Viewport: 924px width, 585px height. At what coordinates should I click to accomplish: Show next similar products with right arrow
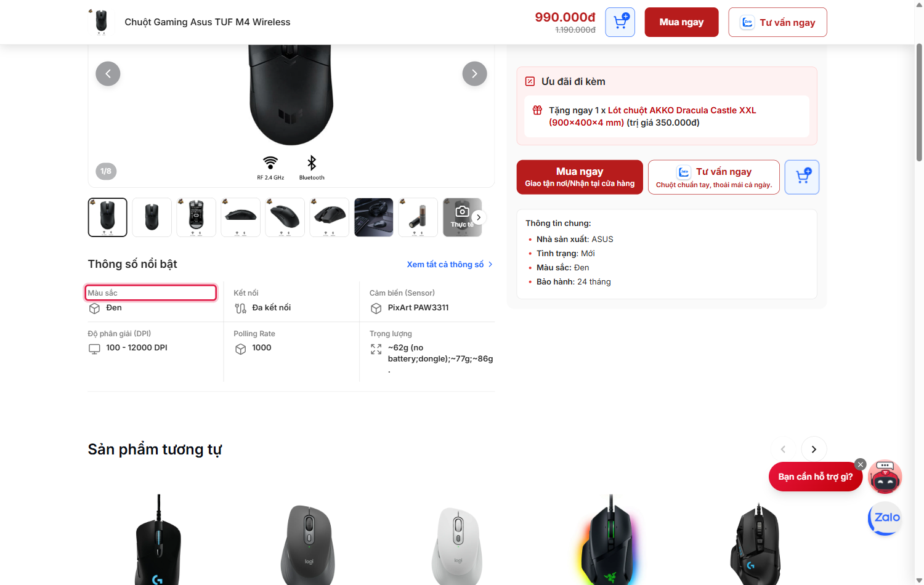[814, 450]
